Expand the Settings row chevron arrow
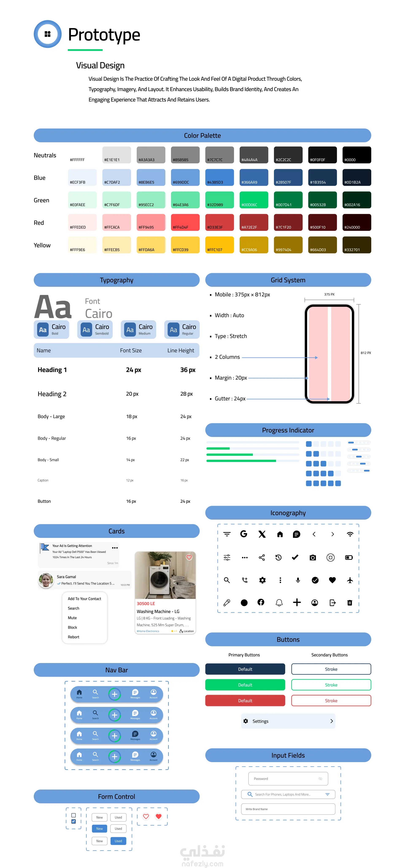 coord(332,721)
